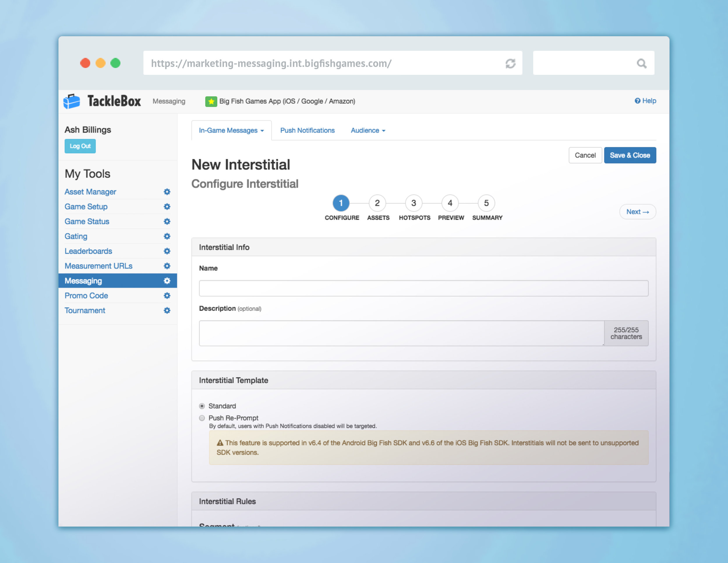
Task: Jump to step 5 Summary circle
Action: (x=486, y=203)
